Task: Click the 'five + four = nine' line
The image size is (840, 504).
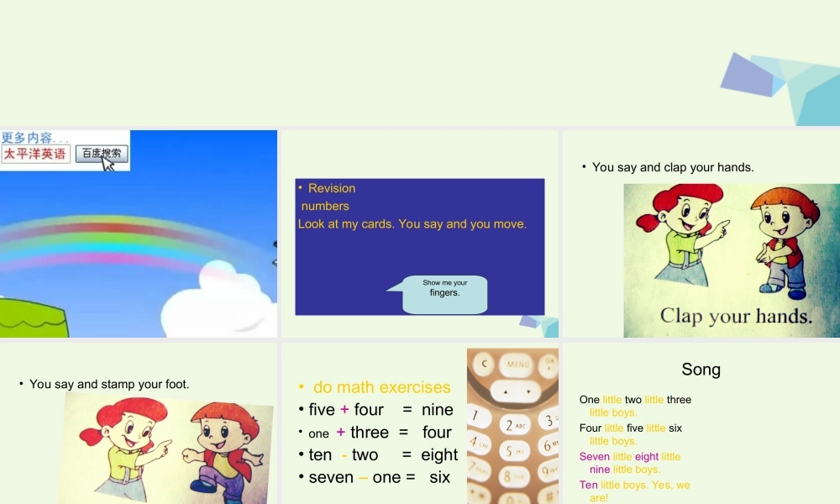Action: [x=381, y=410]
